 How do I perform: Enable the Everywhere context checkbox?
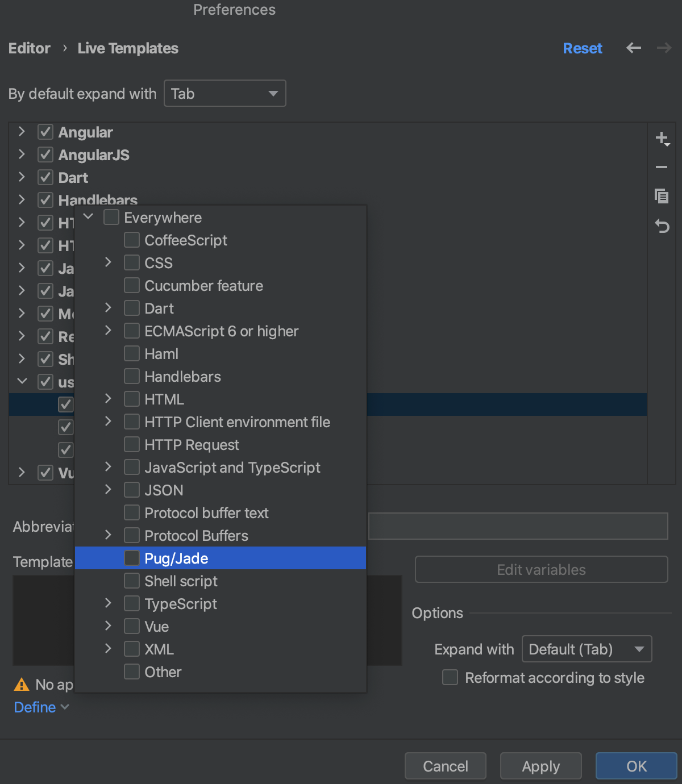coord(111,217)
